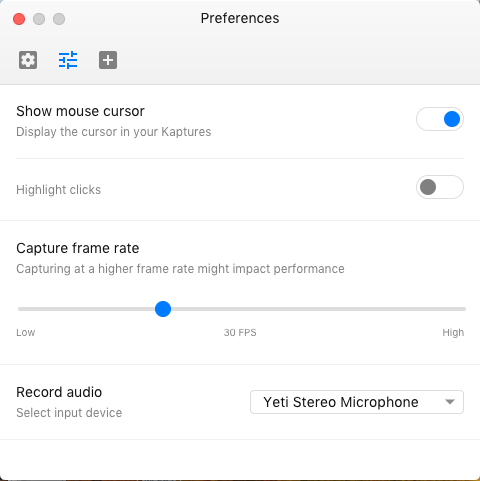The image size is (480, 481).
Task: Click the Record audio label
Action: tap(59, 392)
